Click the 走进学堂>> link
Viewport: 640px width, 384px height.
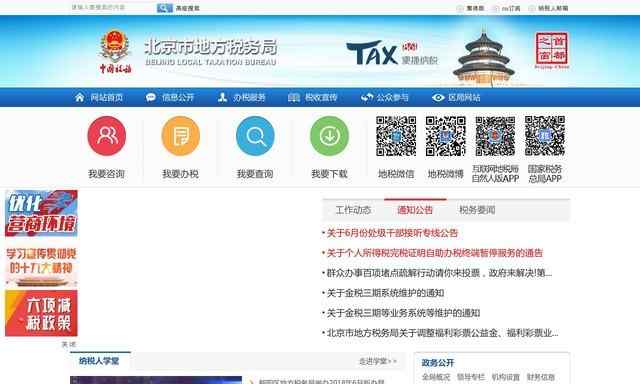378,362
